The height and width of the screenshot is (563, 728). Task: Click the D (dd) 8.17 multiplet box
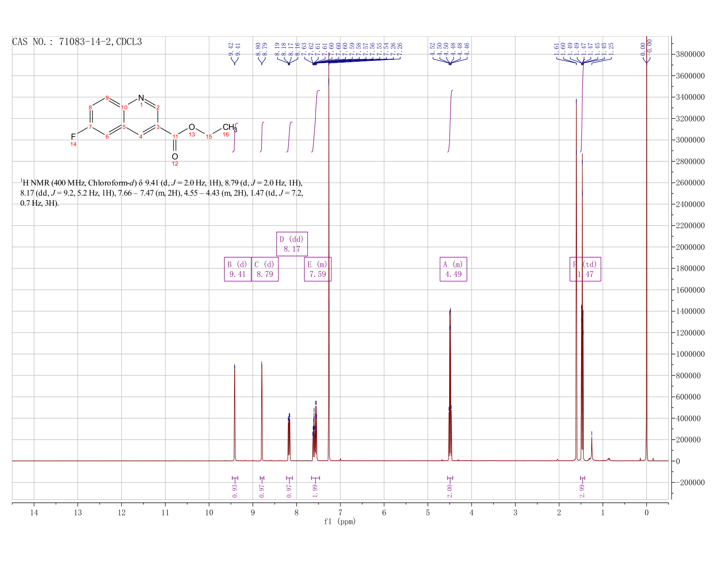tap(292, 244)
